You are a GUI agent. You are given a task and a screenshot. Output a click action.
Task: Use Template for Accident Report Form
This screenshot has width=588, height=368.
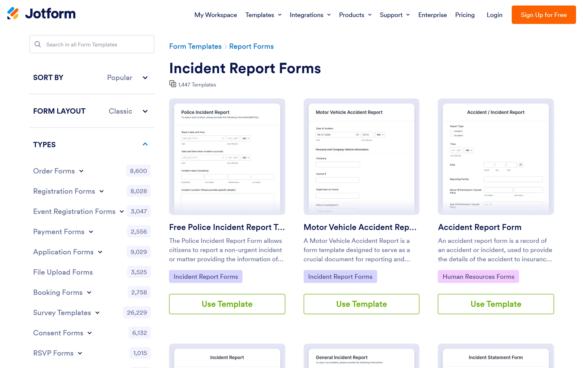tap(496, 304)
